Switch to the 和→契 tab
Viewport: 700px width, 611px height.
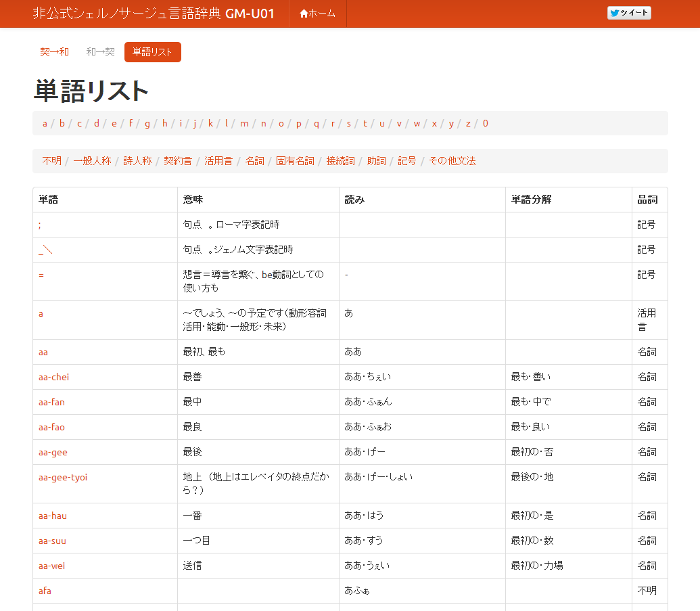(x=101, y=52)
